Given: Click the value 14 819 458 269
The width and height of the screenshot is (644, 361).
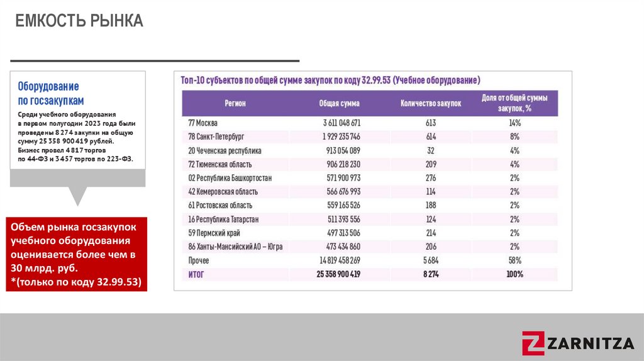Looking at the screenshot, I should (340, 260).
